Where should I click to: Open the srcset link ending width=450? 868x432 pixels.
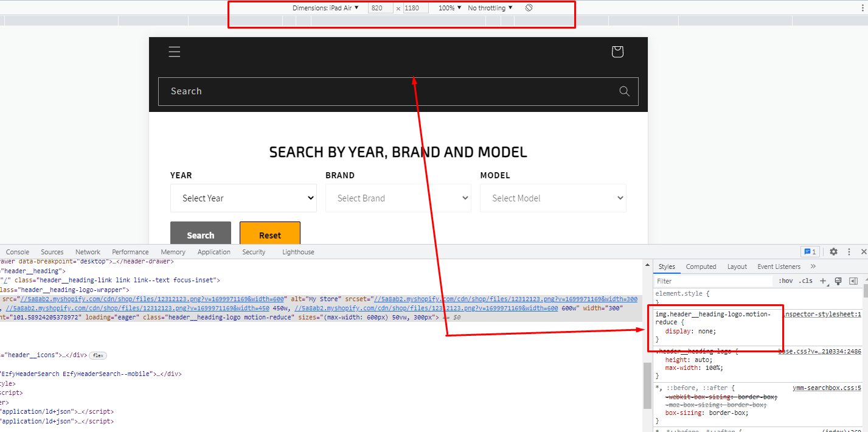point(137,308)
